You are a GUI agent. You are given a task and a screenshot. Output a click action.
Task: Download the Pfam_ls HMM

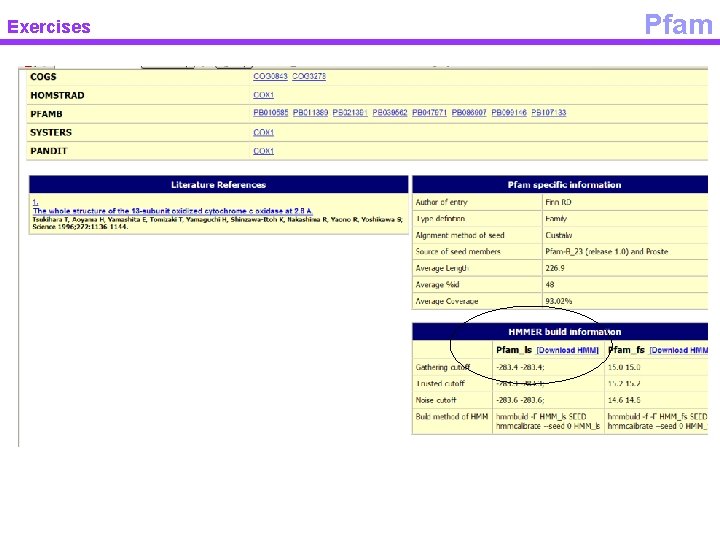[568, 350]
